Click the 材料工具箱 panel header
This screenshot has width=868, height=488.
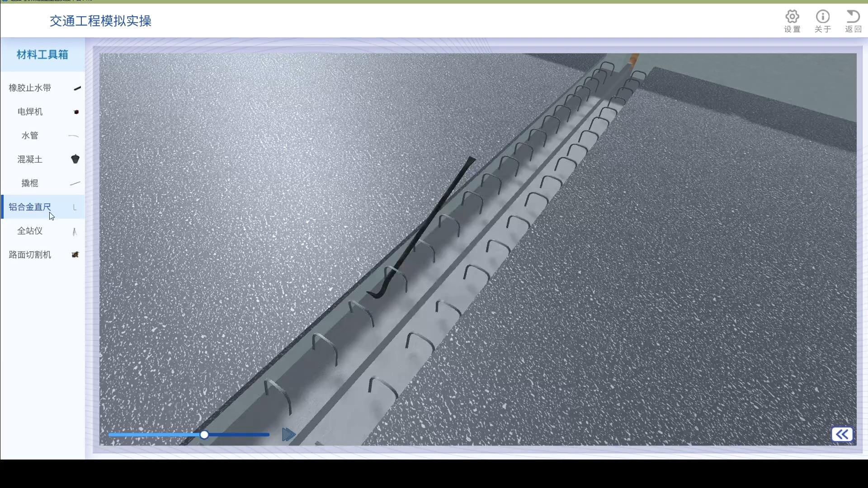[x=42, y=55]
